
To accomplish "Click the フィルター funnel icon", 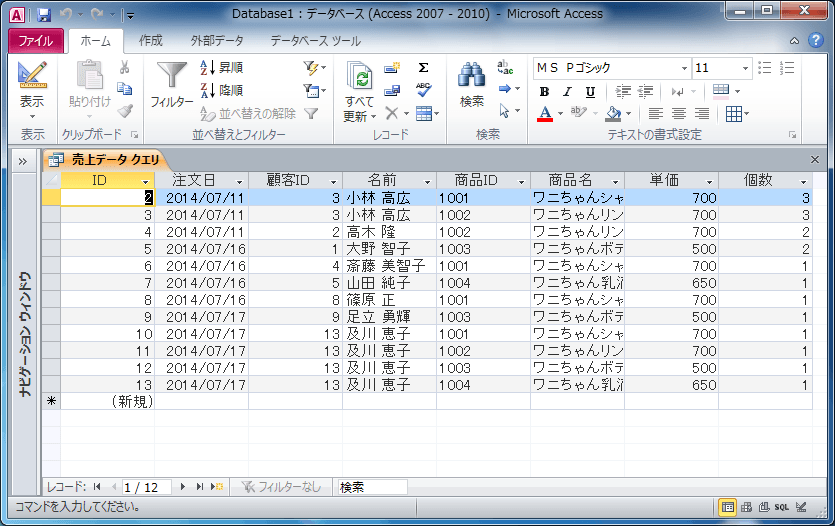I will point(171,75).
